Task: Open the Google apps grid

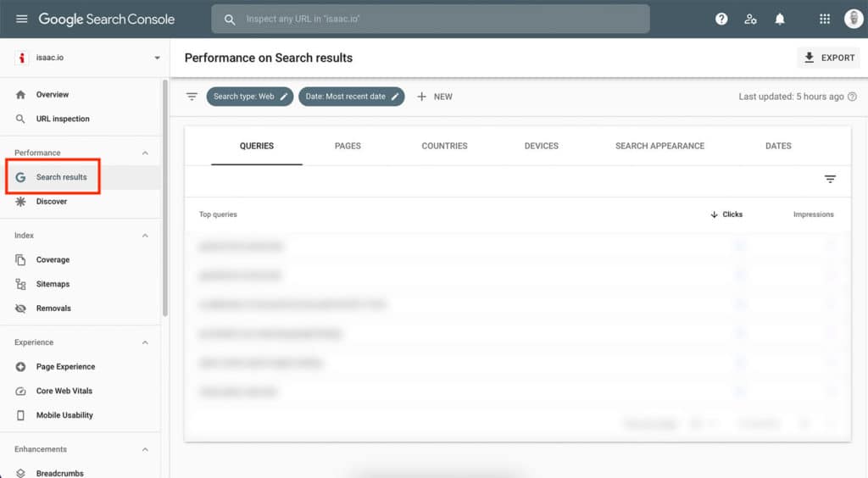Action: [824, 19]
